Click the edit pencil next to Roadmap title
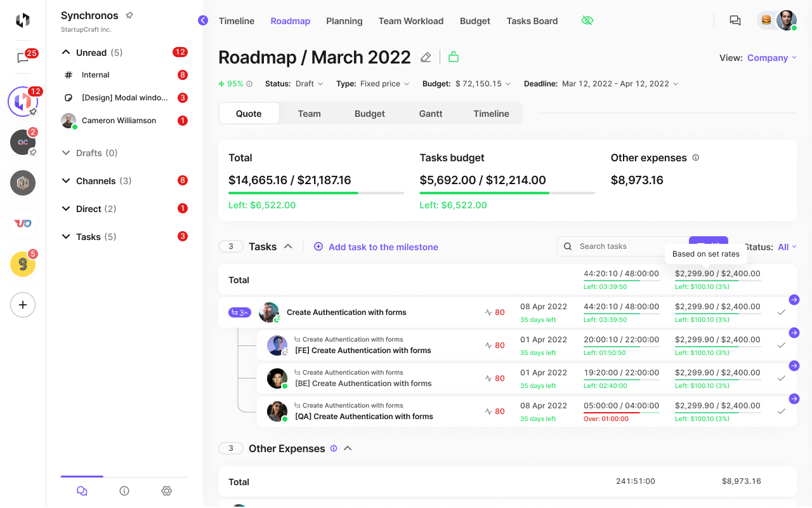 point(426,57)
